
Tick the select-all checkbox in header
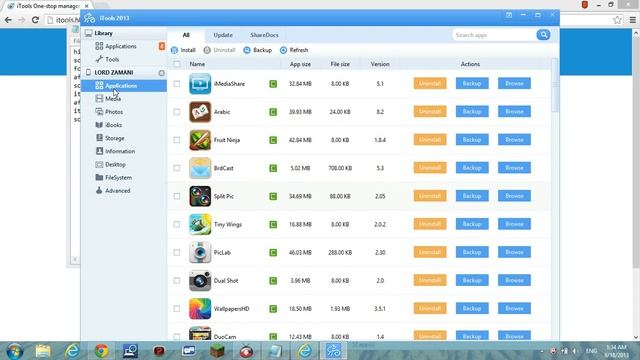pyautogui.click(x=177, y=64)
